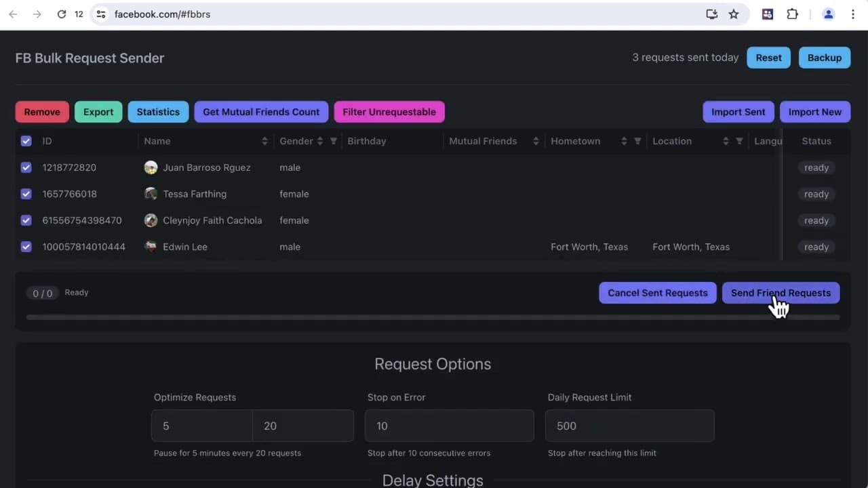Open the Extensions puzzle icon
Screen dimensions: 868x488
[x=792, y=14]
